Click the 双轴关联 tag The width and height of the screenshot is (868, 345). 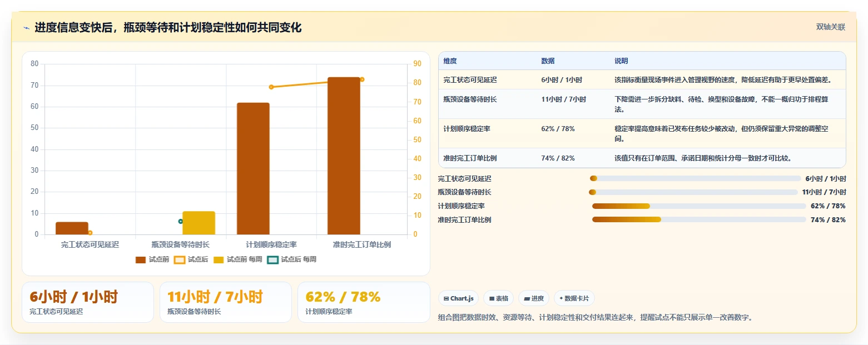pos(830,27)
